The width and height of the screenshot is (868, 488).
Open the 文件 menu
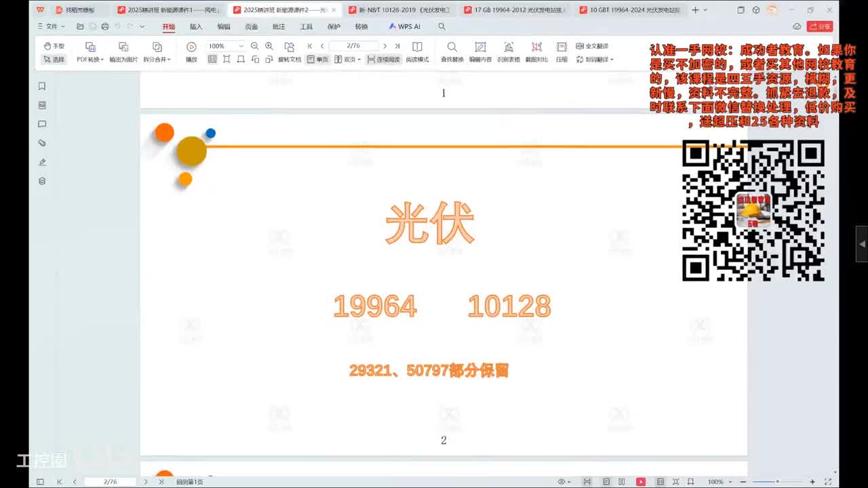tap(52, 26)
